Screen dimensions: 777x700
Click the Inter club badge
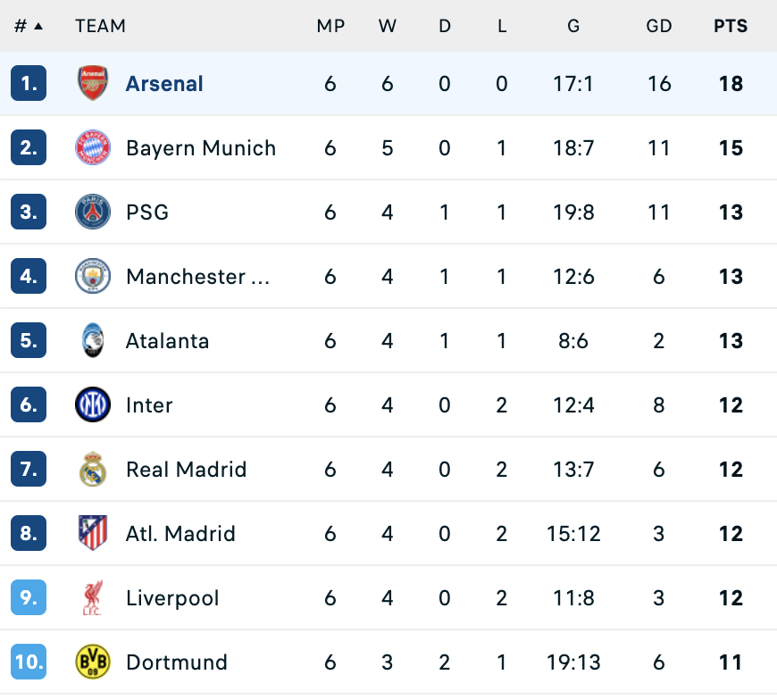coord(93,404)
